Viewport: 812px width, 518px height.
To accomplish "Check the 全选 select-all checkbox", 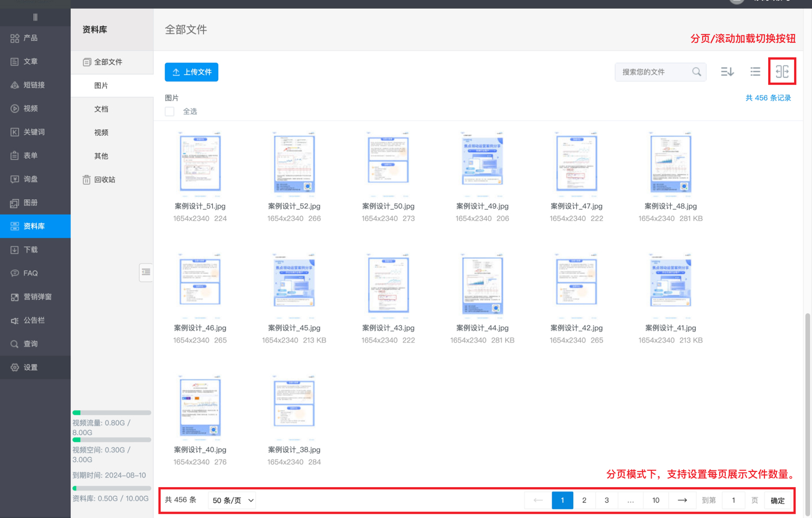I will (x=170, y=112).
